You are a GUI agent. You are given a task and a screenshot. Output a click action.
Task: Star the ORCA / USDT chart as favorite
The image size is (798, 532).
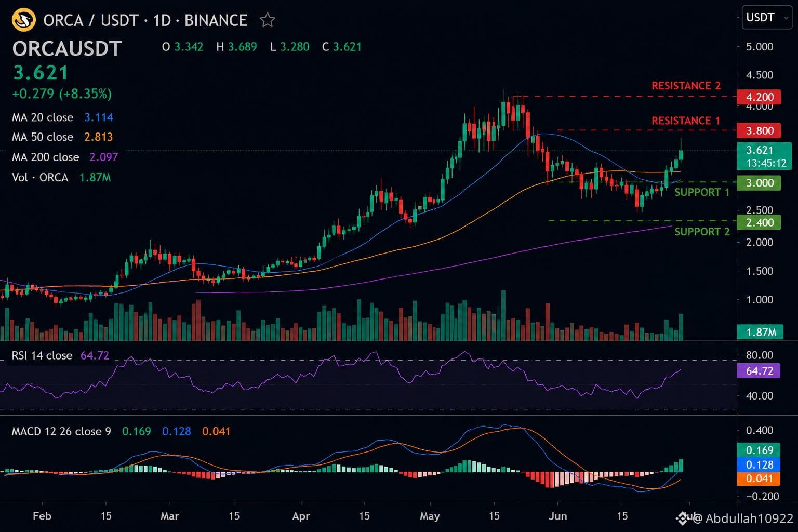tap(268, 20)
